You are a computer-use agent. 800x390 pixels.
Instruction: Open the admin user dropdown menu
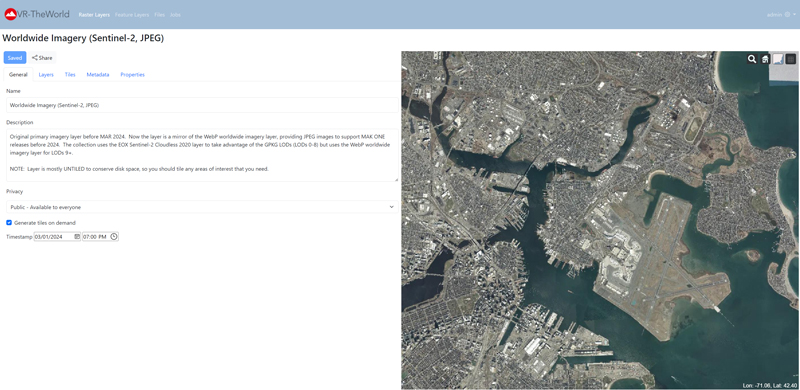781,15
